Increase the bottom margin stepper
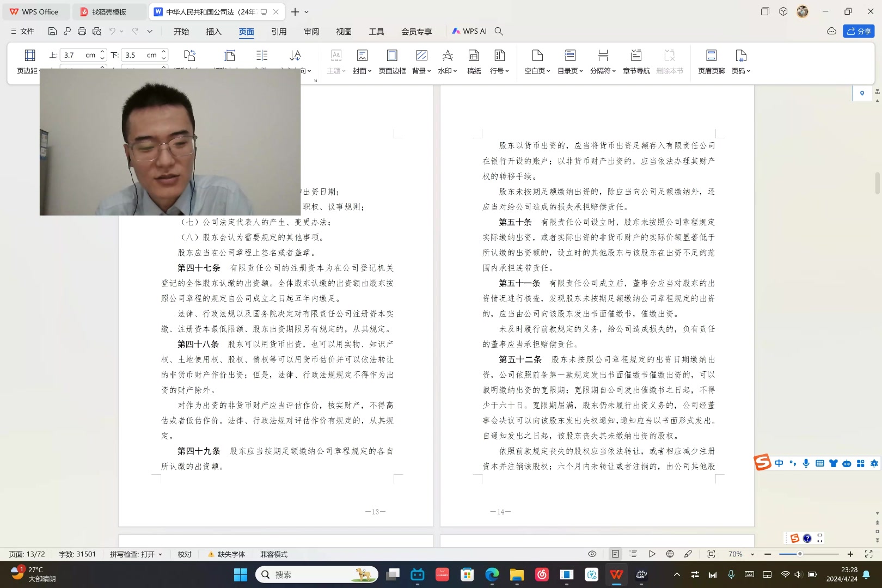 pos(164,52)
